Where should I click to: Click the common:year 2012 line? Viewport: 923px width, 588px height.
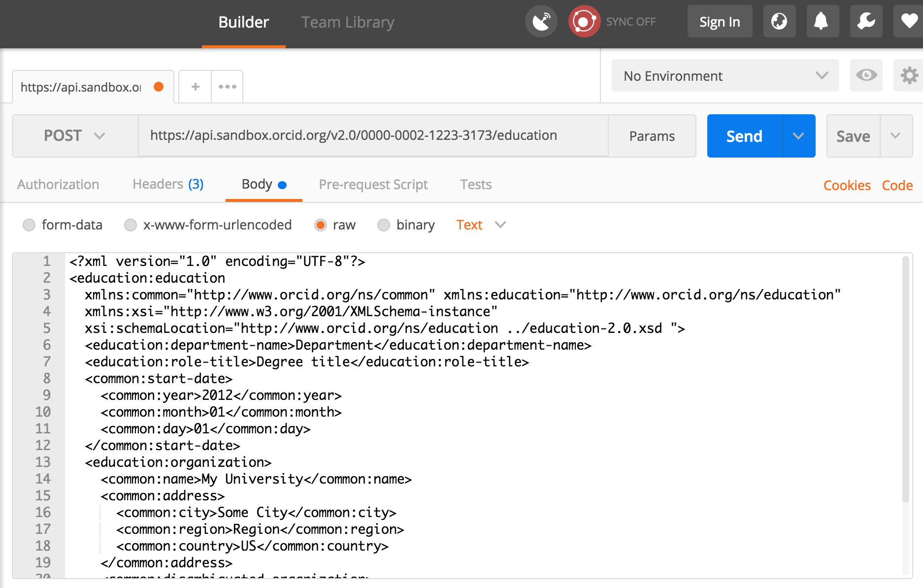(x=221, y=395)
